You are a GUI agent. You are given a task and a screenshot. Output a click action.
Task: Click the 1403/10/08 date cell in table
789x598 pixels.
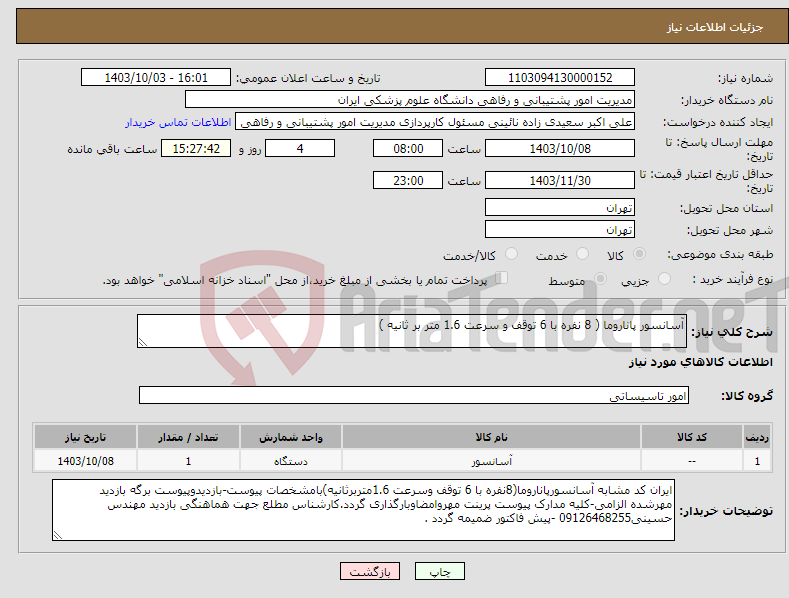click(86, 461)
